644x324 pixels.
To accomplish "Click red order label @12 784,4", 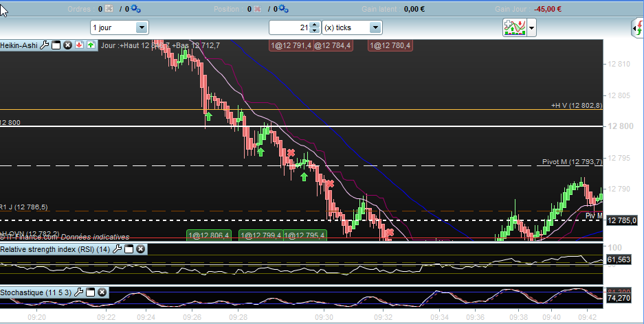I will tap(332, 45).
